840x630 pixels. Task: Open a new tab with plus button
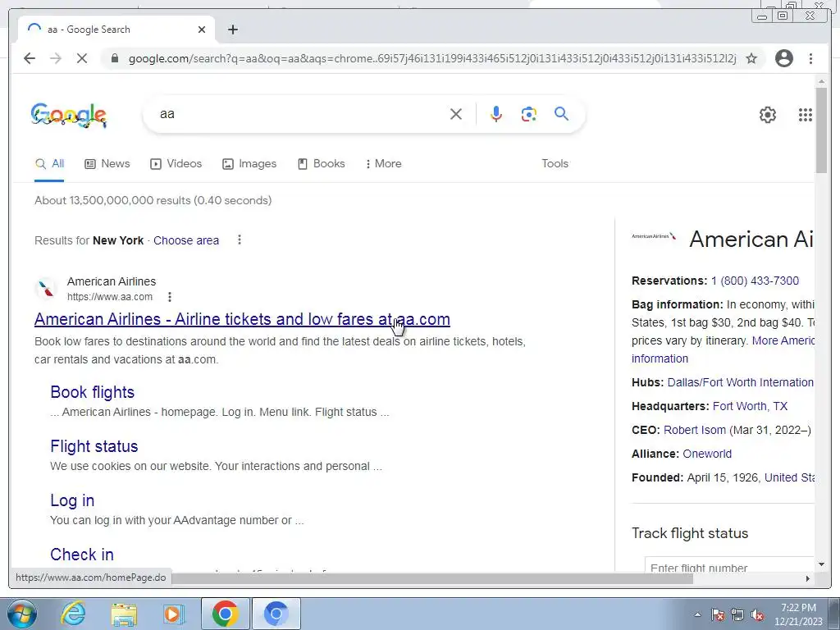(x=232, y=30)
